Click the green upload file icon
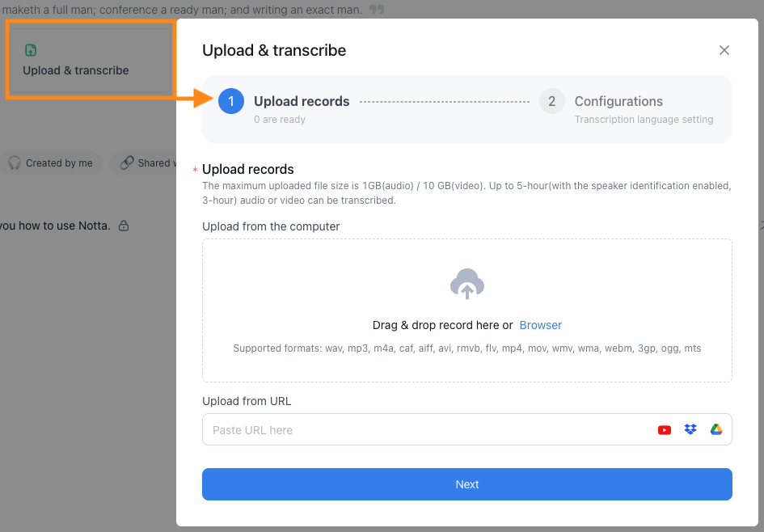Viewport: 764px width, 532px height. (x=31, y=49)
